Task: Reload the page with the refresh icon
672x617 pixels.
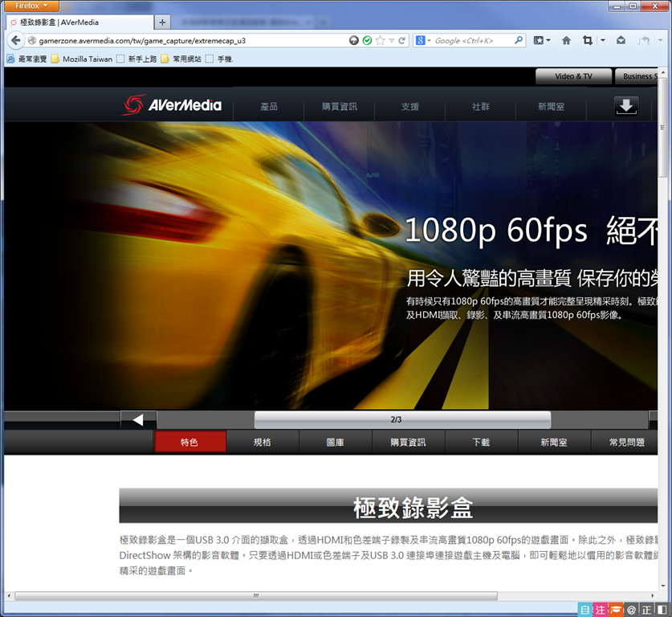Action: 402,40
